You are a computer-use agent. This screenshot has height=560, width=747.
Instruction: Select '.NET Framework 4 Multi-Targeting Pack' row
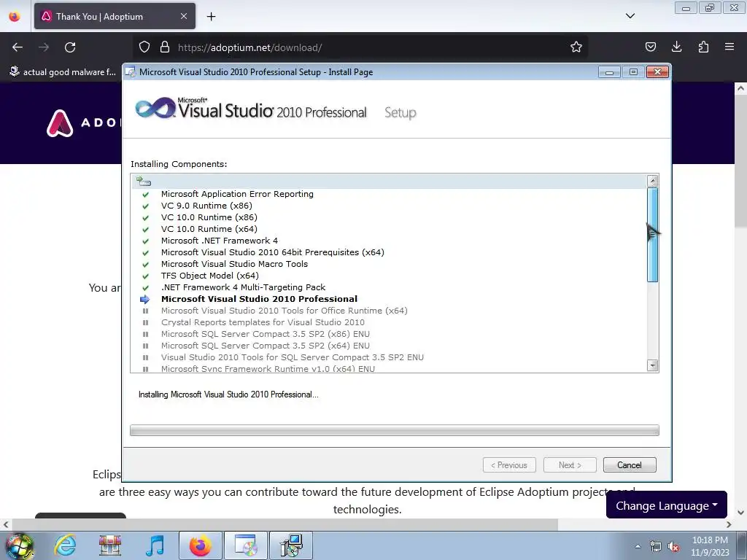(243, 287)
